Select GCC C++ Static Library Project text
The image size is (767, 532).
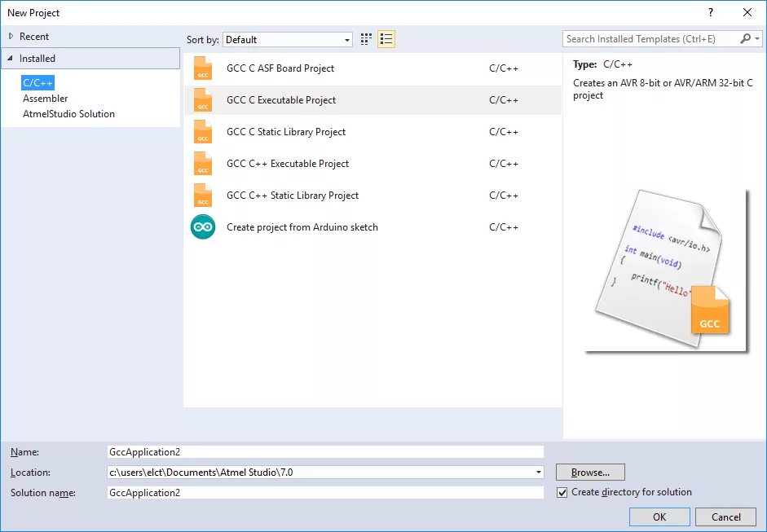coord(293,195)
